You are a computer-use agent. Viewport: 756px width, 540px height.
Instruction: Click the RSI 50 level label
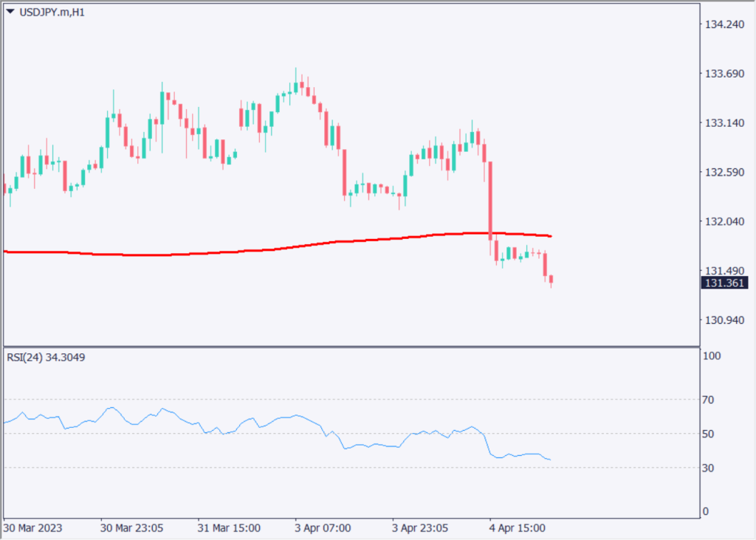[708, 434]
